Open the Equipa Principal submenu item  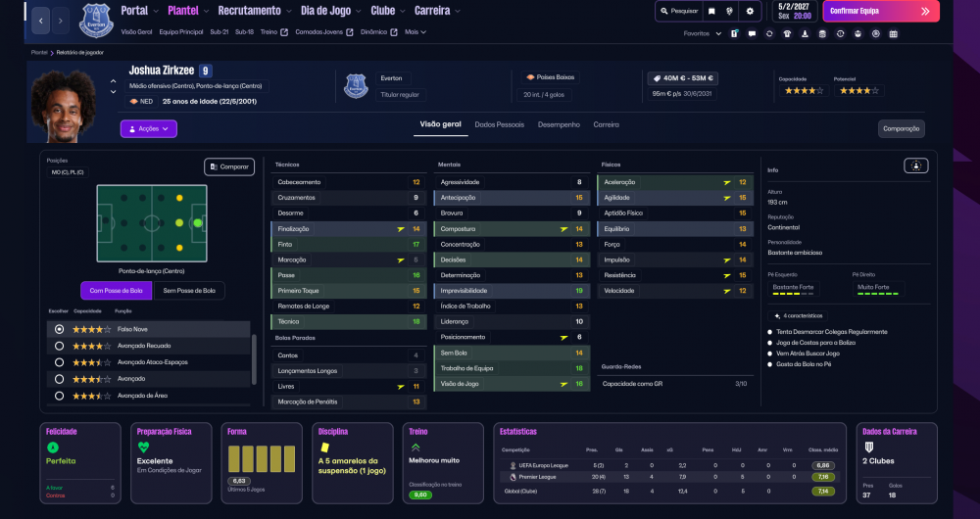(181, 32)
